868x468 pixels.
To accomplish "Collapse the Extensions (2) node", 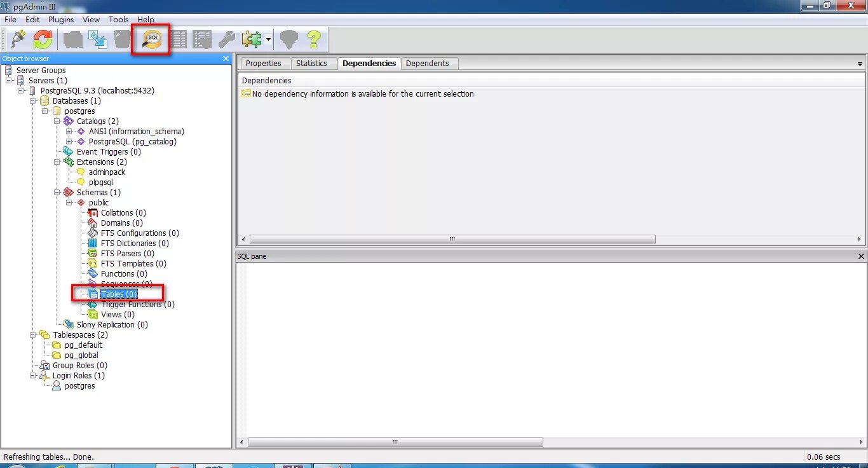I will 57,162.
